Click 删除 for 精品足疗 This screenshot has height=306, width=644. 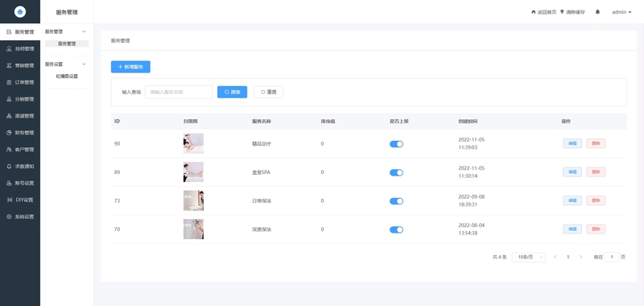(596, 143)
